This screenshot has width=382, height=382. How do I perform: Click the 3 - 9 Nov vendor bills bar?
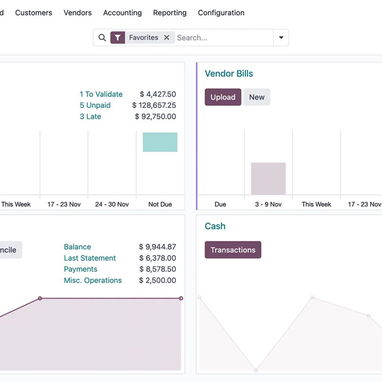coord(268,179)
